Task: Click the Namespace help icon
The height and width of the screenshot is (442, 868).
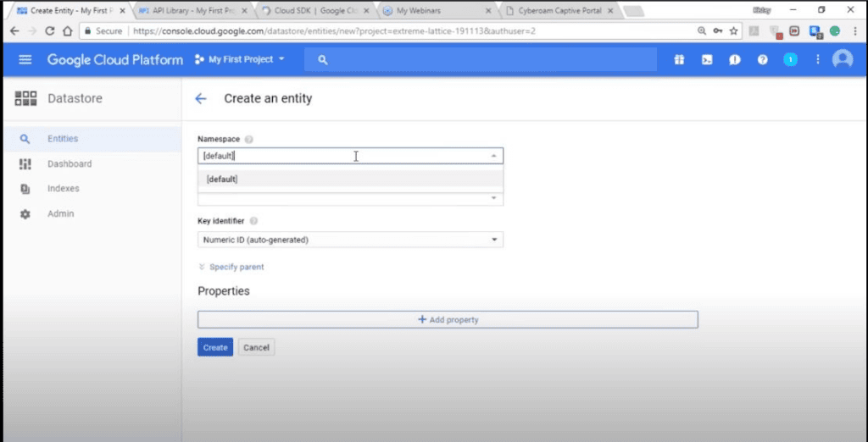Action: point(249,140)
